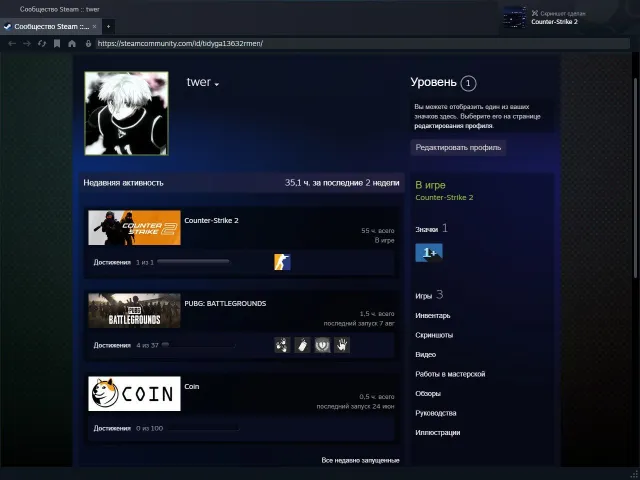Screen dimensions: 640x480
Task: Click the Недавняя активность heading
Action: tap(123, 183)
